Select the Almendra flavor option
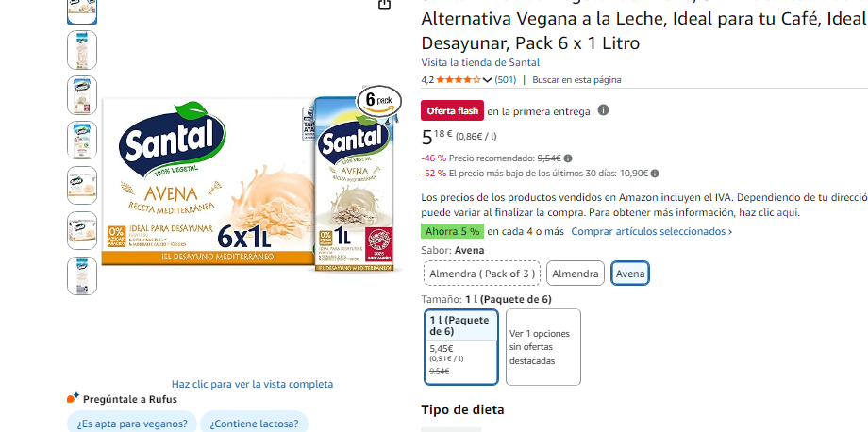The height and width of the screenshot is (432, 868). (576, 274)
